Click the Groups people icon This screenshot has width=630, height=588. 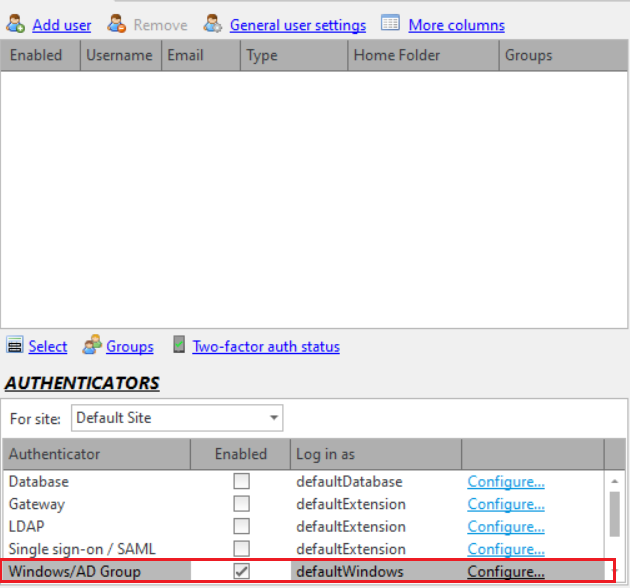92,346
